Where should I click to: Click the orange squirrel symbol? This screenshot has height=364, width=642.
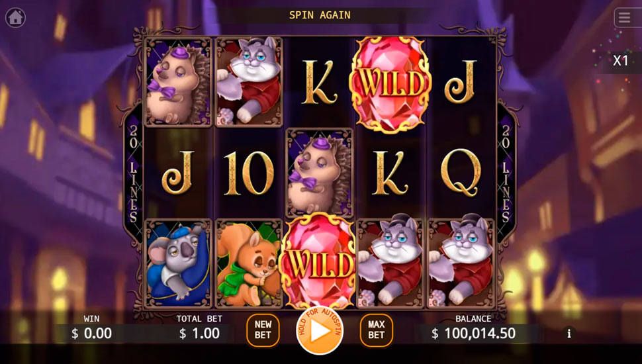click(x=249, y=263)
